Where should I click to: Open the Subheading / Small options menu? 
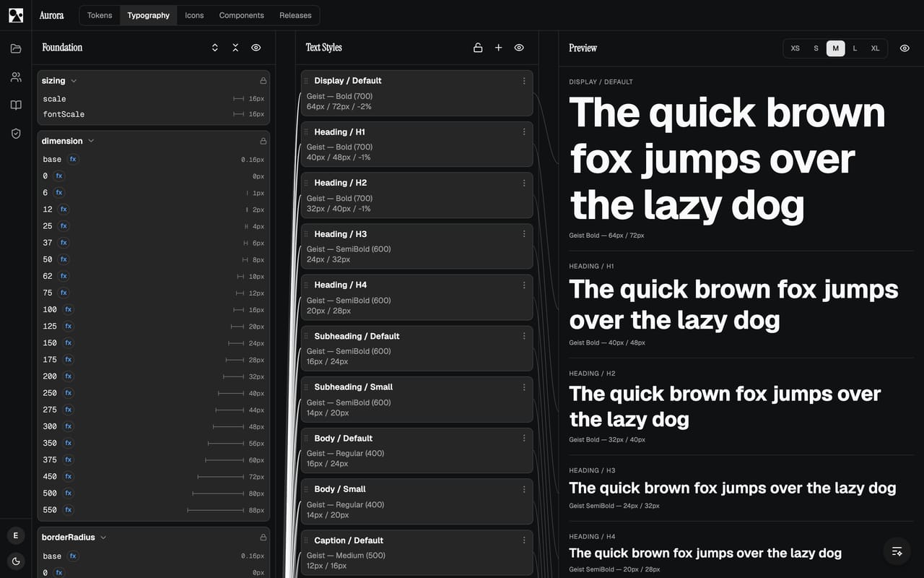tap(524, 387)
